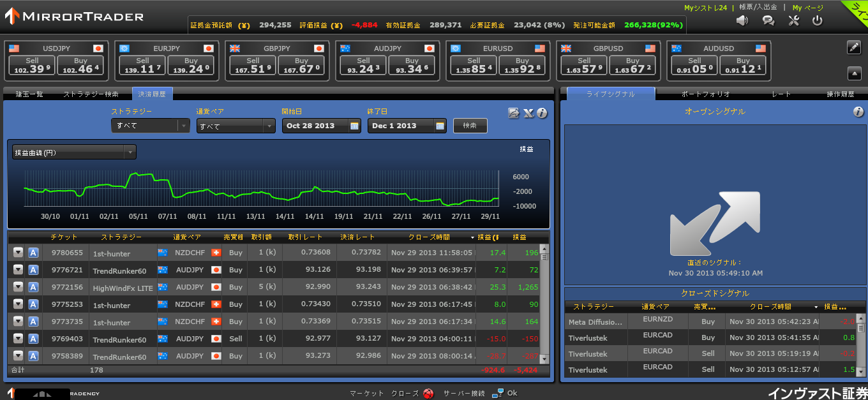Switch to the 建玉一覧 tab
The image size is (868, 400).
29,94
